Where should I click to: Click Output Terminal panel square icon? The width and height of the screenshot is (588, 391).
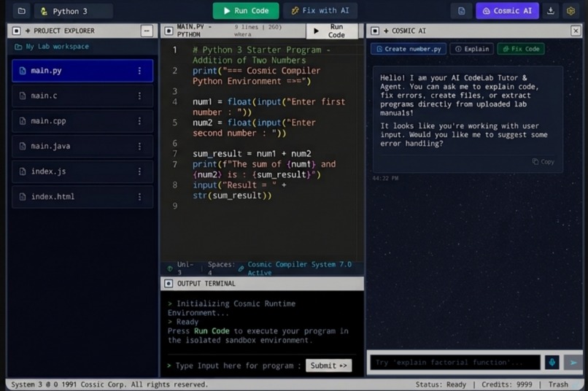coord(169,284)
